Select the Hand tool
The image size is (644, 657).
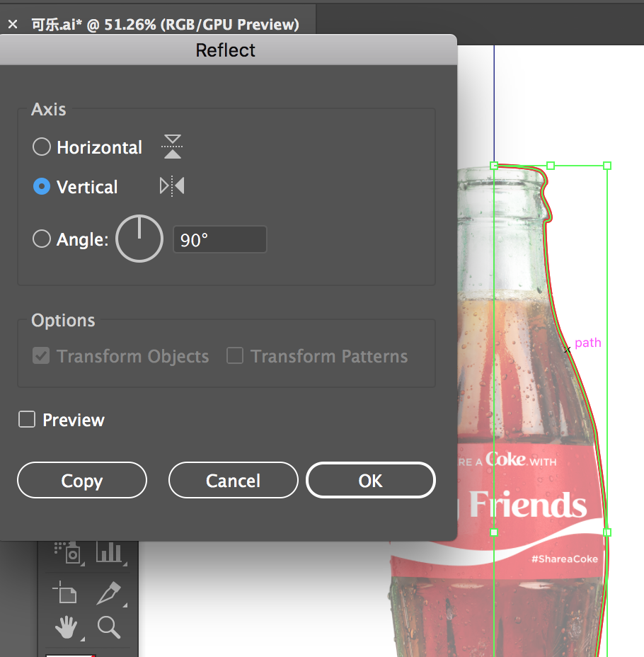[67, 627]
